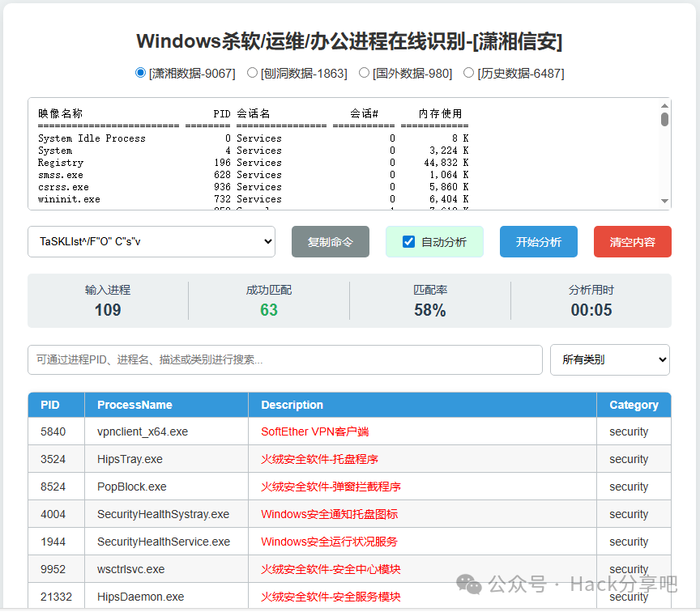Choose the 国外数据-980 data source
Screen dimensions: 700x612
coord(365,73)
